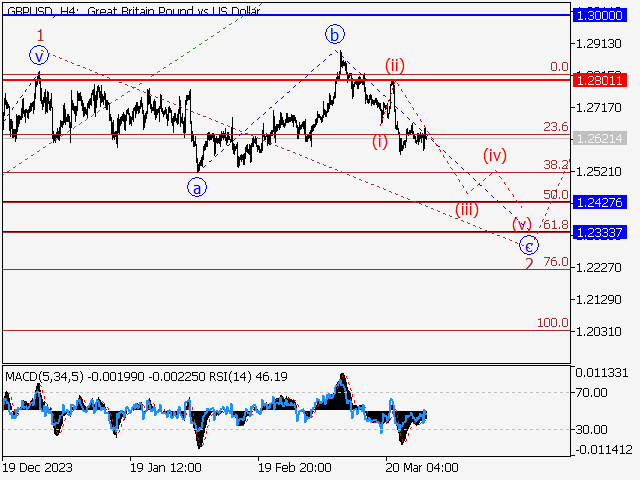Screen dimensions: 640x480
Task: Select the 61.8 Fibonacci level label
Action: (x=556, y=224)
